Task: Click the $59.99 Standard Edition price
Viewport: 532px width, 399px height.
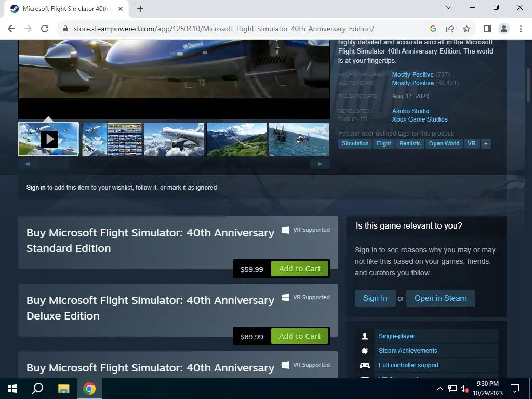Action: pos(252,269)
